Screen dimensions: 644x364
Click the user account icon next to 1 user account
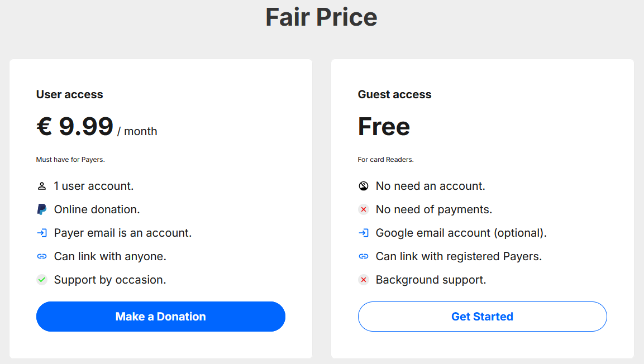pos(41,186)
